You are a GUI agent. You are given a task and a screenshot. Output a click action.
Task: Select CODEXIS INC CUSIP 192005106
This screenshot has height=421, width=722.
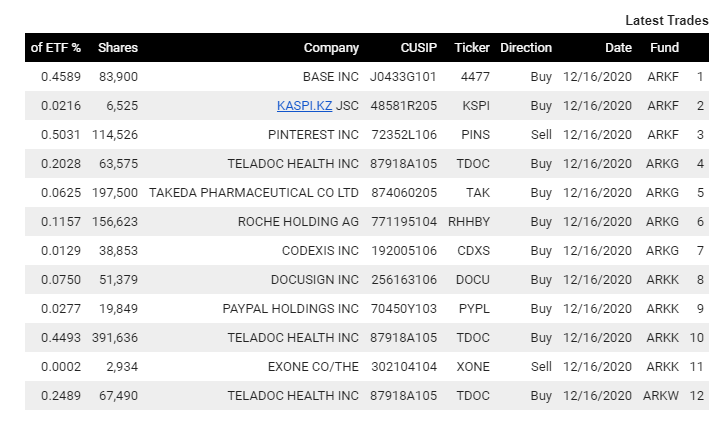404,251
